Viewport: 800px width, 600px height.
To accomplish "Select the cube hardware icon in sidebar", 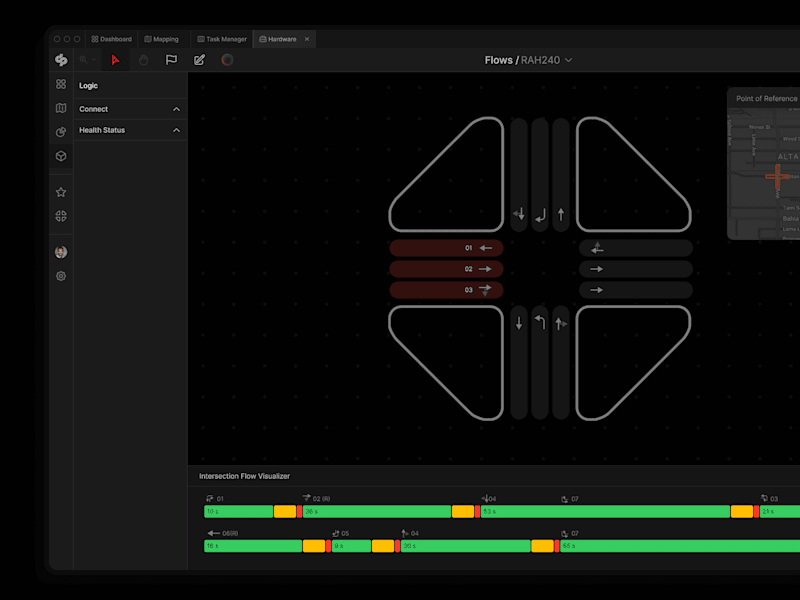I will coord(61,156).
